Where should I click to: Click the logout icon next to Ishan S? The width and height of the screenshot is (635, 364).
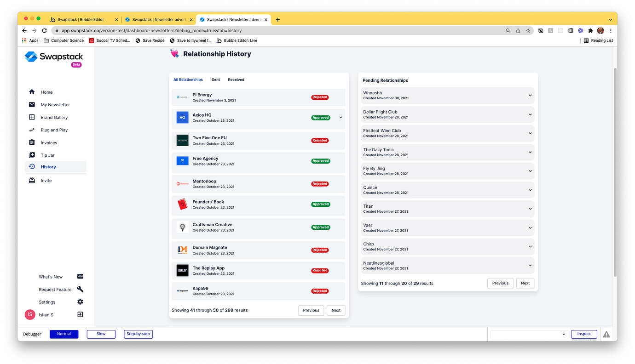(x=80, y=314)
